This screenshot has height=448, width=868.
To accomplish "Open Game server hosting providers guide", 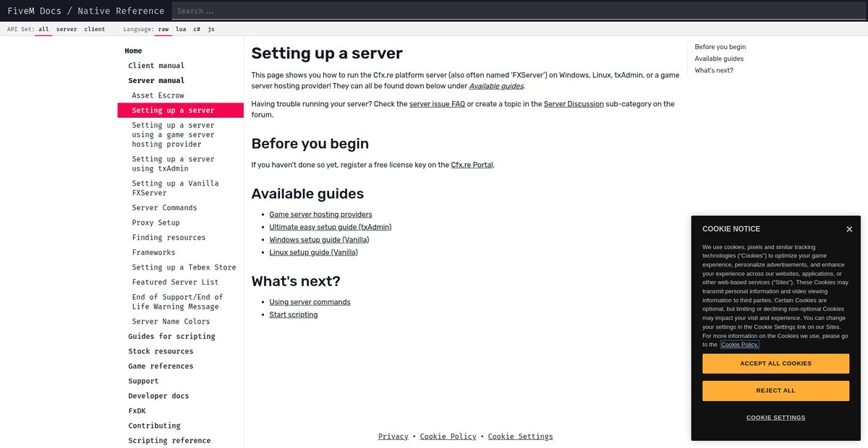I will click(320, 215).
